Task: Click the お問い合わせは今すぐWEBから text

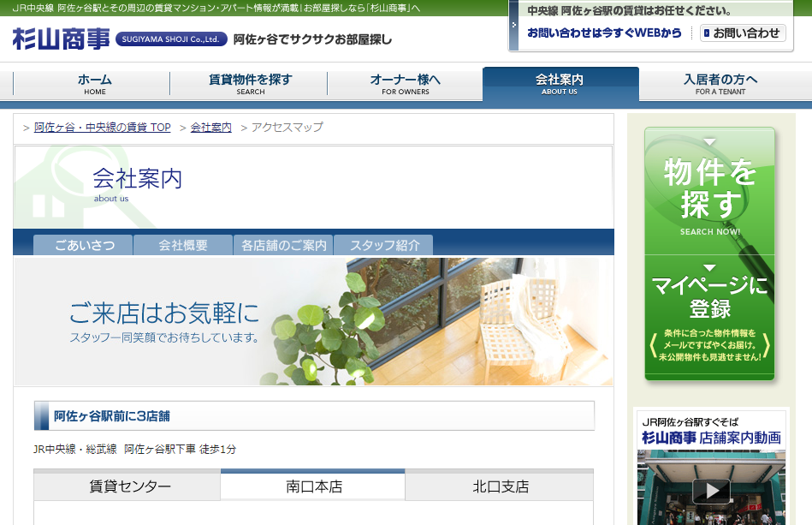Action: point(604,33)
